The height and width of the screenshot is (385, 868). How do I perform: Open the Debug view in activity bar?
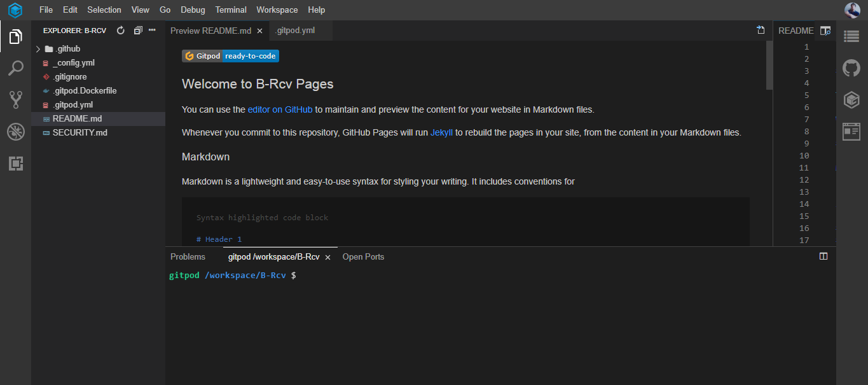(15, 132)
